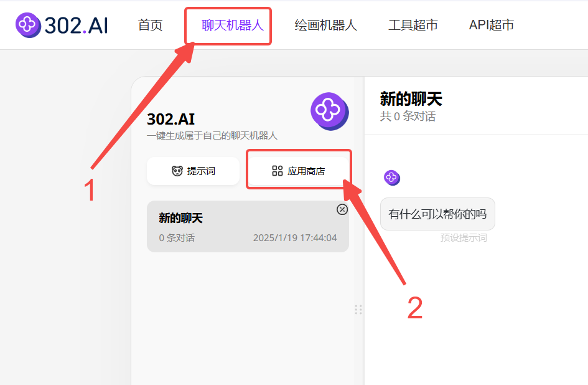Screen dimensions: 588x385
Task: Open the 提示词 prompts button
Action: (193, 171)
